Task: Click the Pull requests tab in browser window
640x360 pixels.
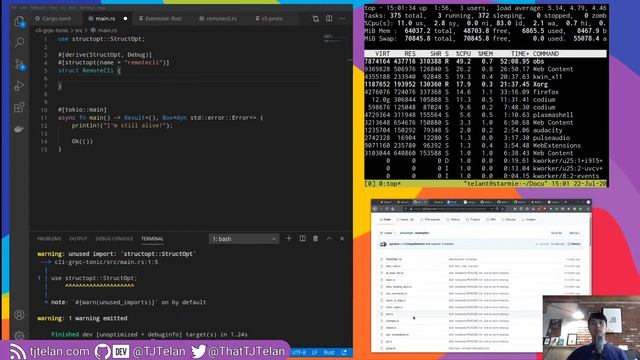Action: point(430,220)
